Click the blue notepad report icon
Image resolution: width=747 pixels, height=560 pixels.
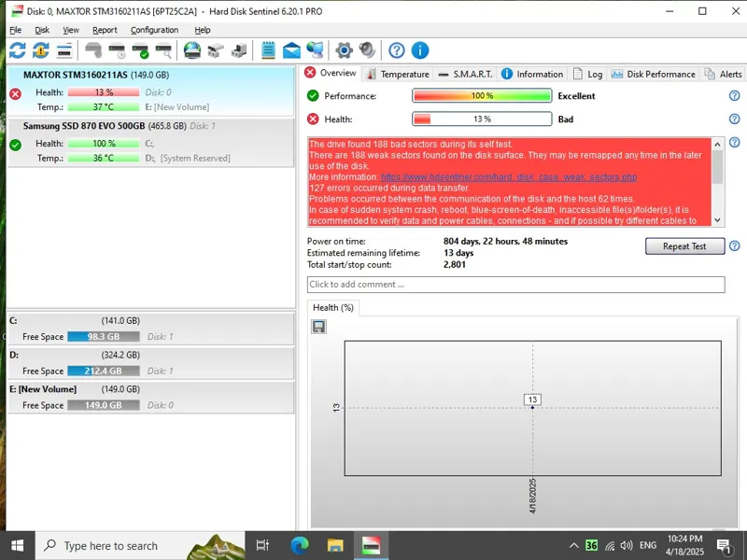click(268, 50)
